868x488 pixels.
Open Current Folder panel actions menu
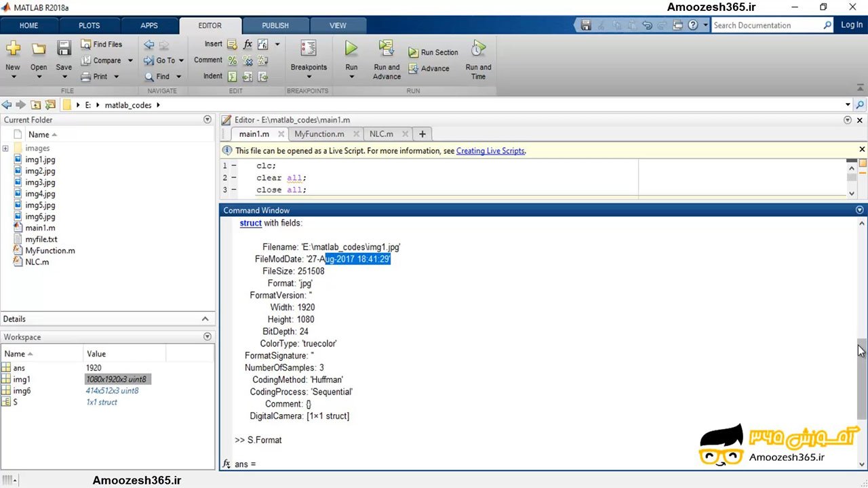point(208,119)
